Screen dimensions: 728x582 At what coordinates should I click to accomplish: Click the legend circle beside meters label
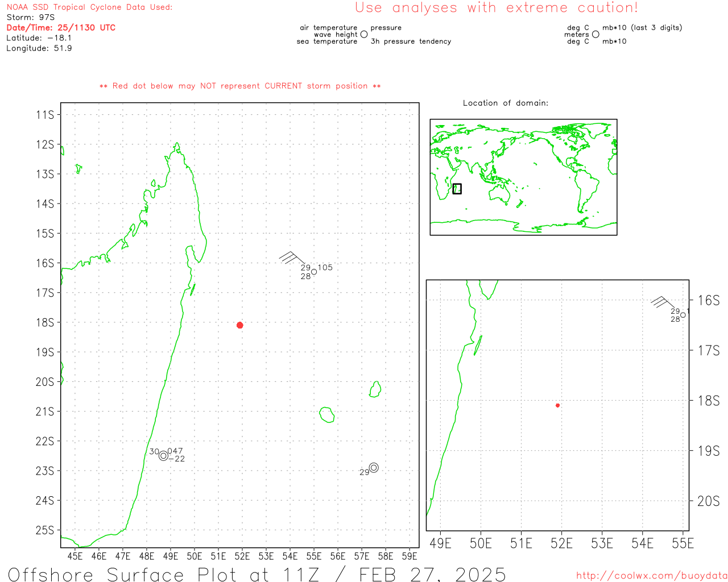[595, 34]
